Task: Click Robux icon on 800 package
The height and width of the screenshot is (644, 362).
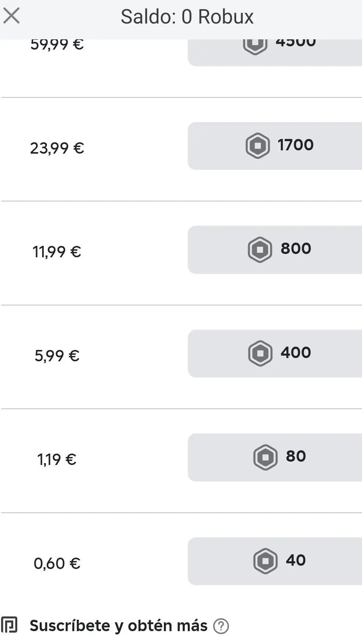Action: coord(260,250)
